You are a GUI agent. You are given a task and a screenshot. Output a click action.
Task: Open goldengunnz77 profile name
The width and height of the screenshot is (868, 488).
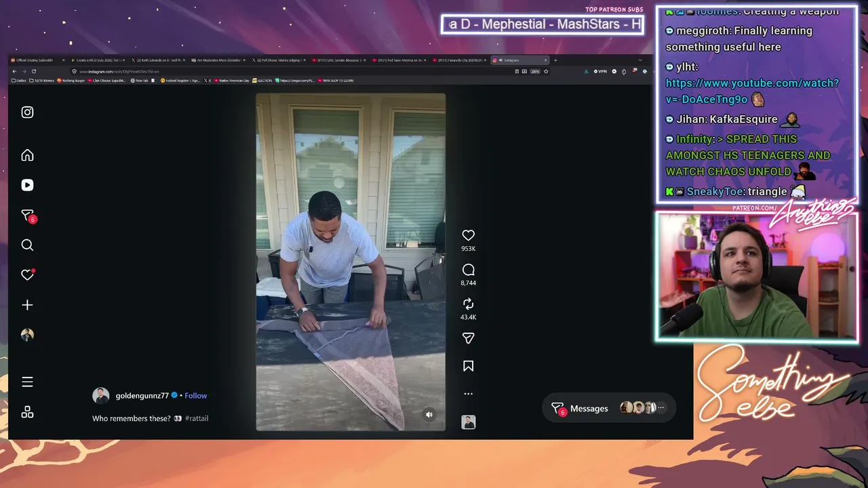pyautogui.click(x=142, y=396)
